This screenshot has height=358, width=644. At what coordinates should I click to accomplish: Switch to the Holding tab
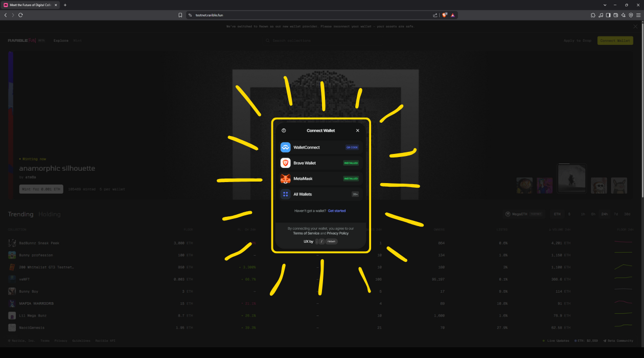tap(50, 214)
